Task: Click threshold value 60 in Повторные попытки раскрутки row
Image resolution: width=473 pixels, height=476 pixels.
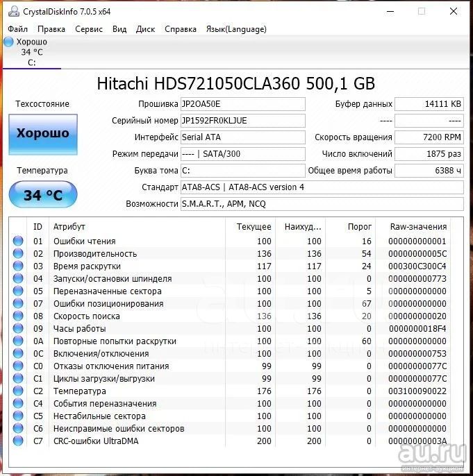Action: point(366,341)
